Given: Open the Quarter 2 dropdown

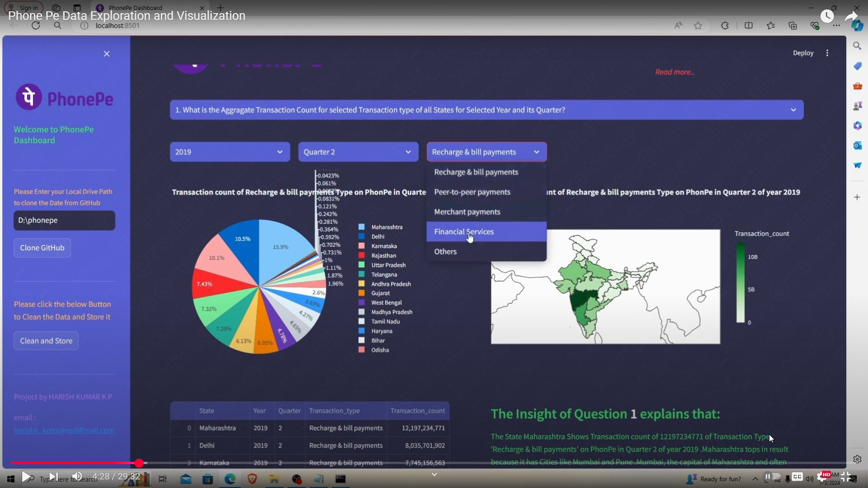Looking at the screenshot, I should (358, 152).
